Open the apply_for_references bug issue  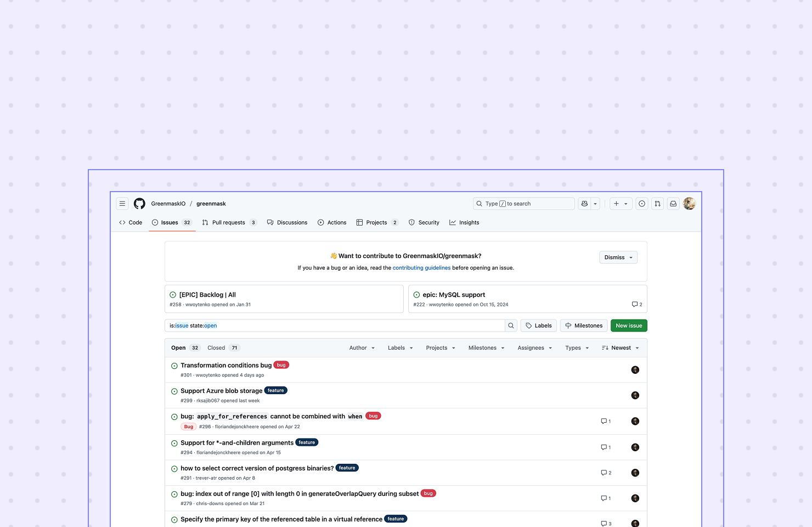272,416
